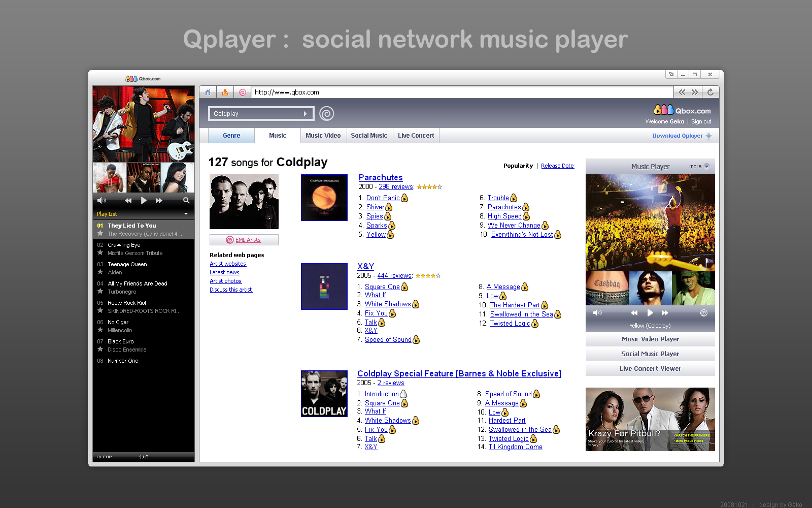The width and height of the screenshot is (812, 508).
Task: Expand the Social Music Player section
Action: point(650,354)
